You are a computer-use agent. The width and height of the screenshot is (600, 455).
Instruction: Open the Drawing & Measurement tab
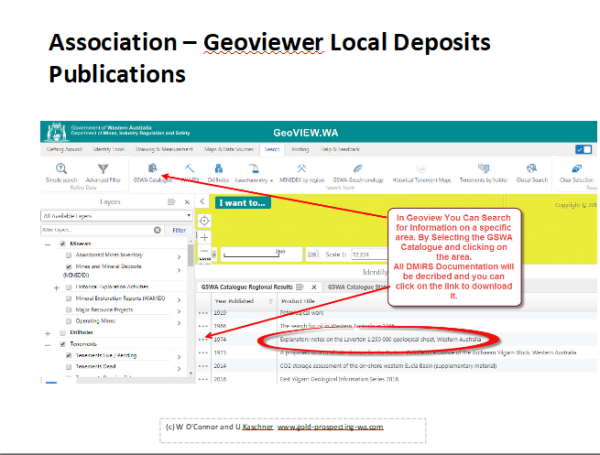point(164,149)
